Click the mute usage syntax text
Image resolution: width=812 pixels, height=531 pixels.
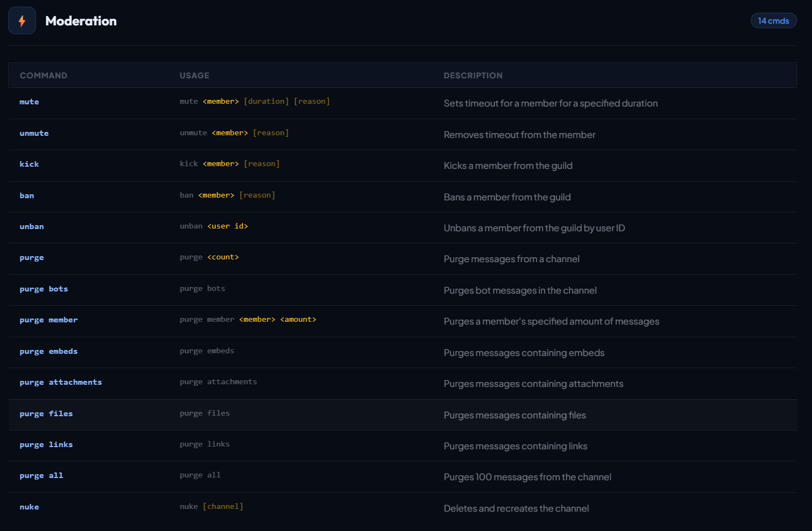point(254,102)
